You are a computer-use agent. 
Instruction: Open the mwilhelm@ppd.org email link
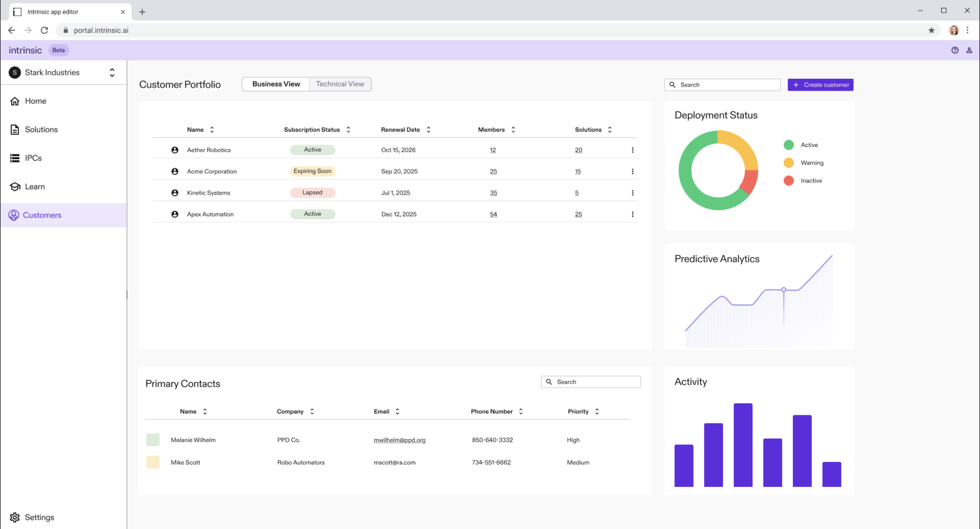[x=399, y=440]
